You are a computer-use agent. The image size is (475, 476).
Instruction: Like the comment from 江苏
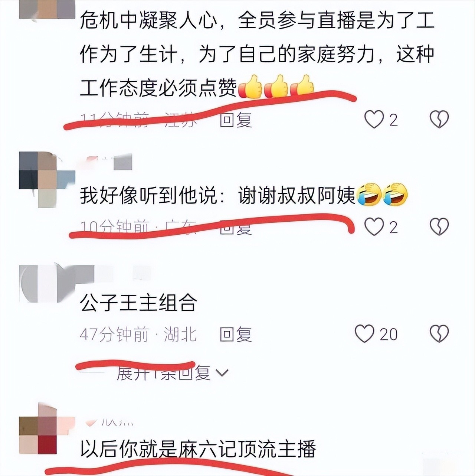tap(374, 120)
